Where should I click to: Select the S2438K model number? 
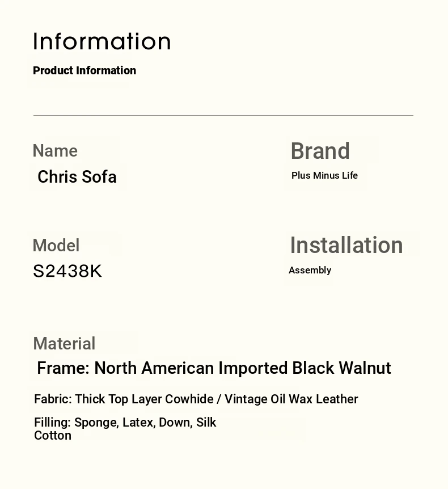67,271
